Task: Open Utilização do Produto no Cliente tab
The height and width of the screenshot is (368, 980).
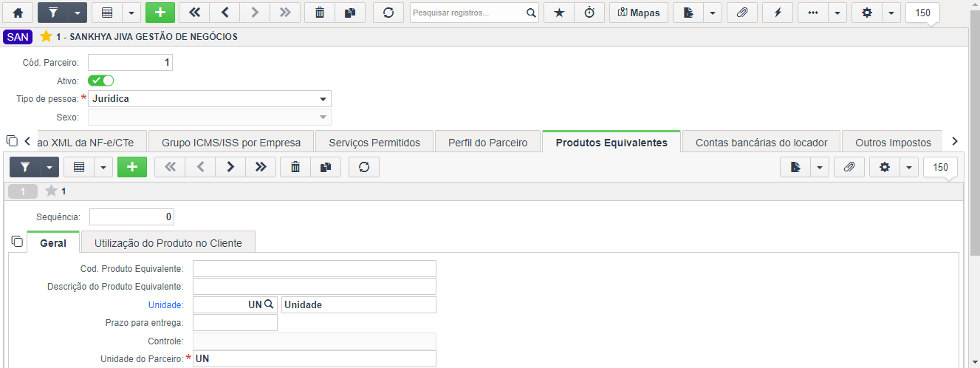Action: point(168,243)
